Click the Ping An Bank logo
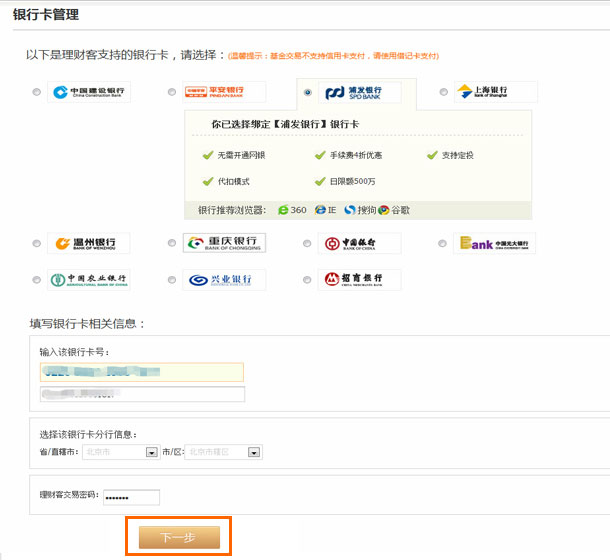 click(224, 92)
